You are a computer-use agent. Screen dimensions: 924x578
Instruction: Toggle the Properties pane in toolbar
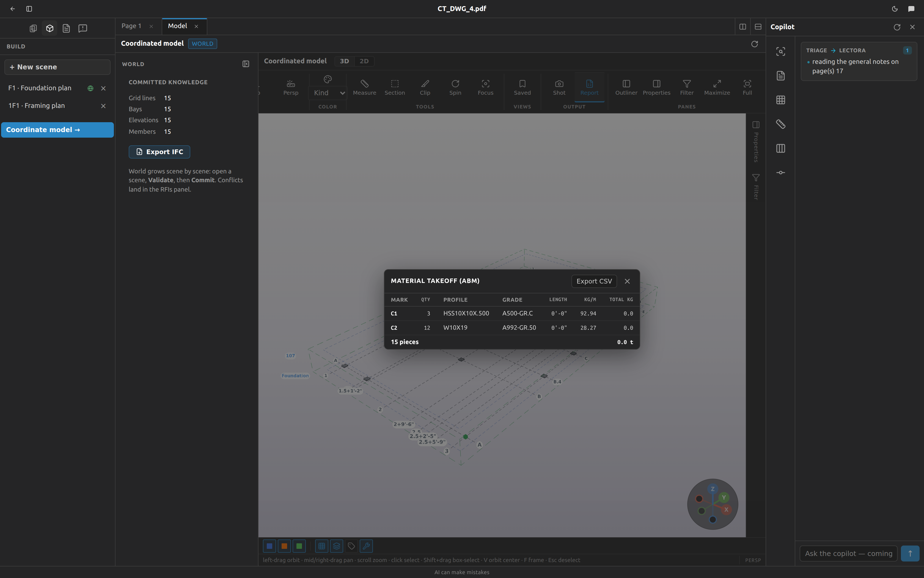tap(656, 87)
